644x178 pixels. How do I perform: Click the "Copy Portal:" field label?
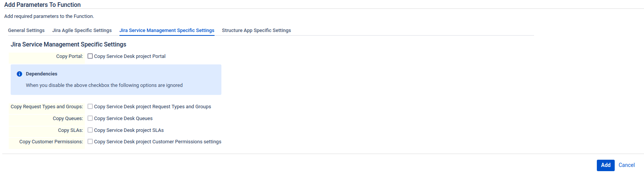tap(70, 56)
